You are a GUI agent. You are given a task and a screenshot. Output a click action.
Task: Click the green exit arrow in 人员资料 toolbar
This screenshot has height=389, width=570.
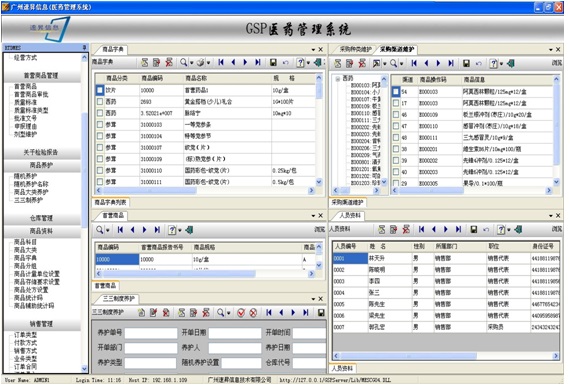tap(518, 229)
